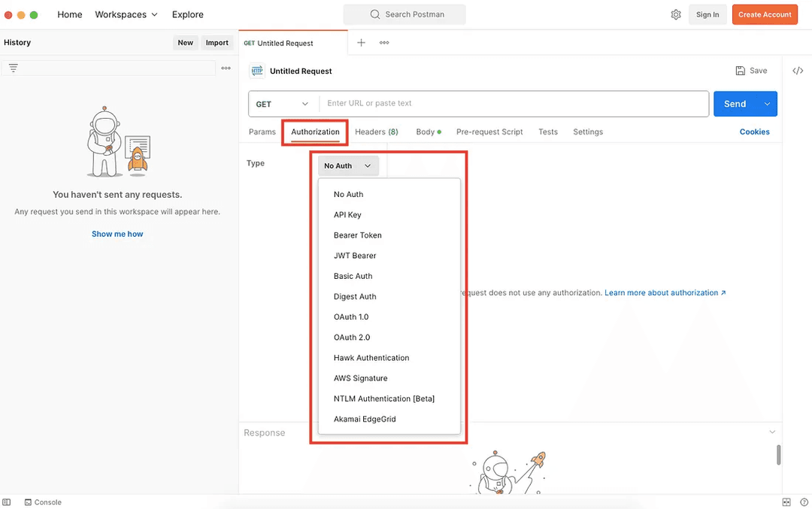Image resolution: width=812 pixels, height=509 pixels.
Task: Click the Search Postman field
Action: [x=404, y=14]
